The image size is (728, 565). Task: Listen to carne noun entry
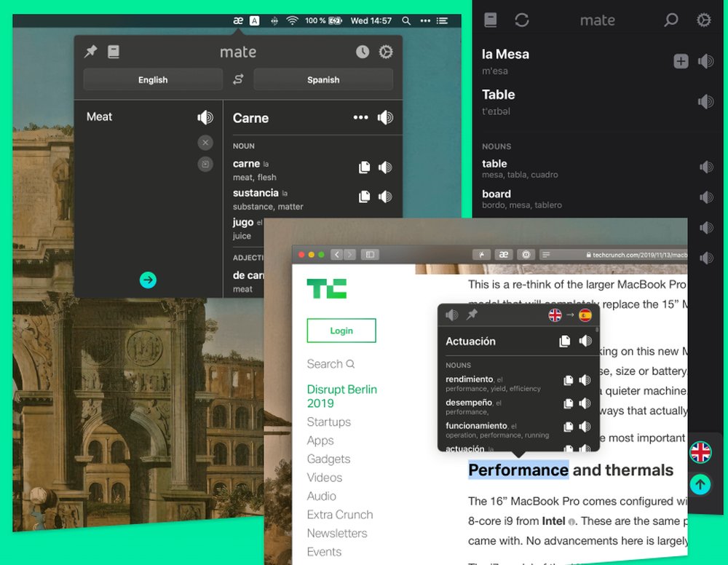pos(385,167)
